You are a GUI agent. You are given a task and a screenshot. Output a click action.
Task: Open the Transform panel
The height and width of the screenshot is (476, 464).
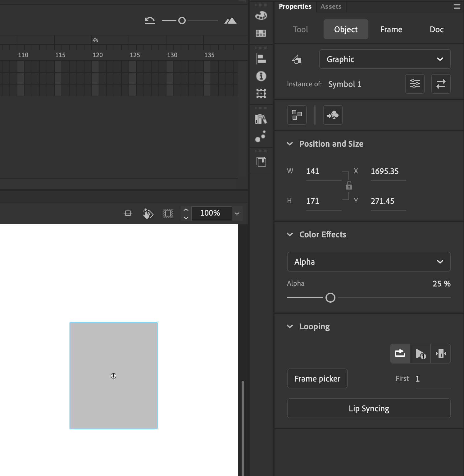click(261, 94)
